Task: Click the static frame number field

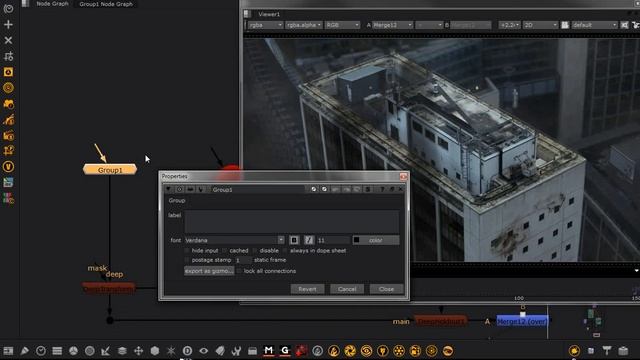Action: tap(243, 260)
